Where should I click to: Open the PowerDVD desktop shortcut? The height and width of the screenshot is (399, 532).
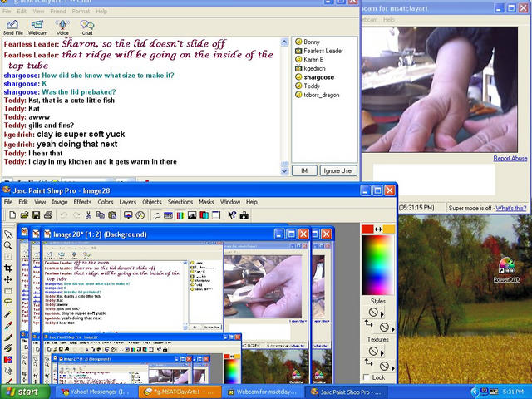point(506,269)
